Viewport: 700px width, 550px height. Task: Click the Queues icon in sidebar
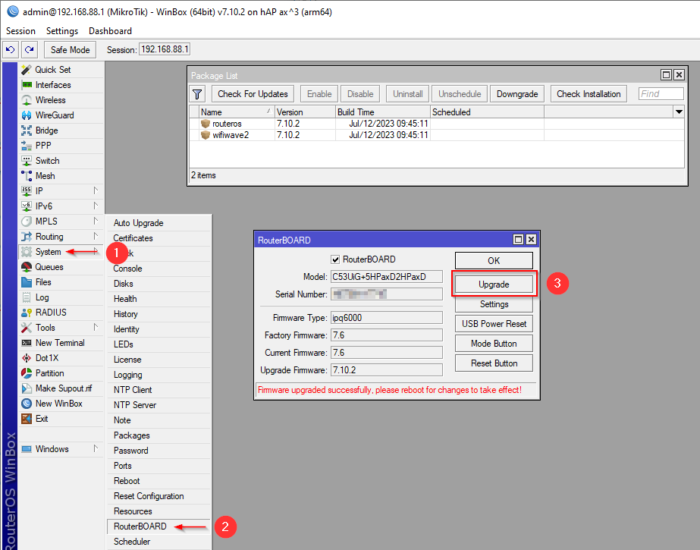coord(27,267)
